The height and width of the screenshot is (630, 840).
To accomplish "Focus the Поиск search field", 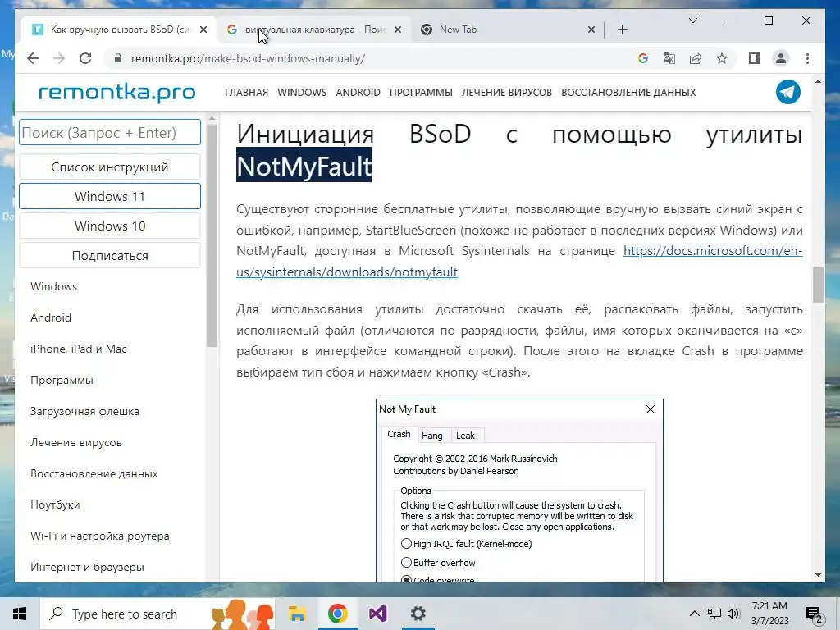I will click(x=110, y=132).
